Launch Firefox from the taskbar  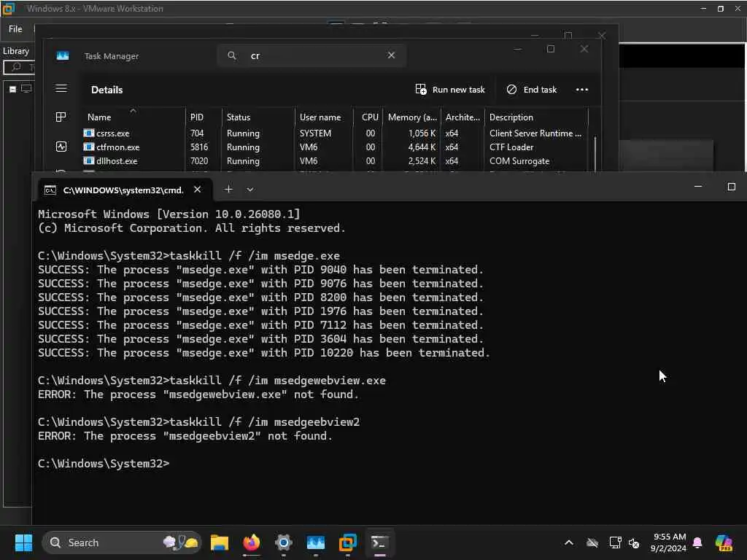click(x=252, y=542)
